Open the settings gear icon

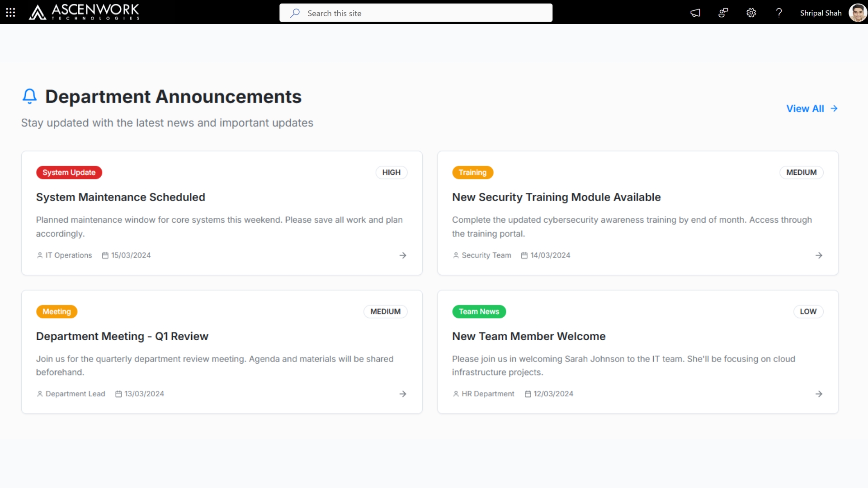[751, 13]
